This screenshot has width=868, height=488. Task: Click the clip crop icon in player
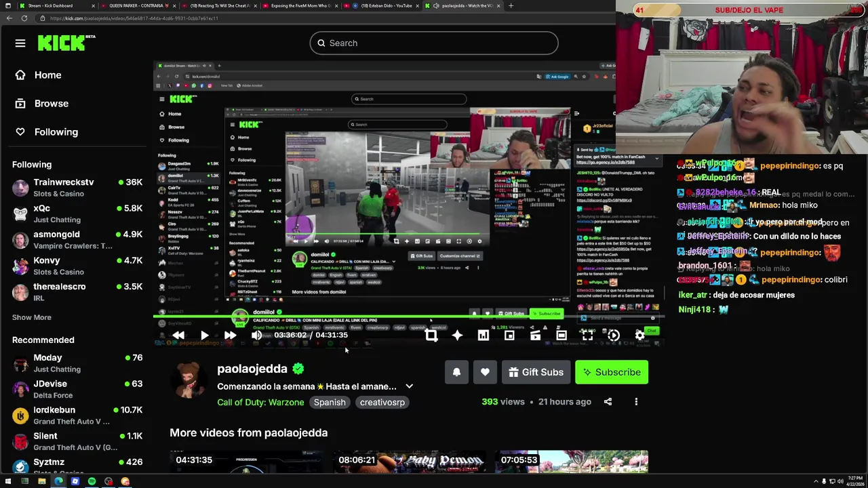pyautogui.click(x=431, y=335)
